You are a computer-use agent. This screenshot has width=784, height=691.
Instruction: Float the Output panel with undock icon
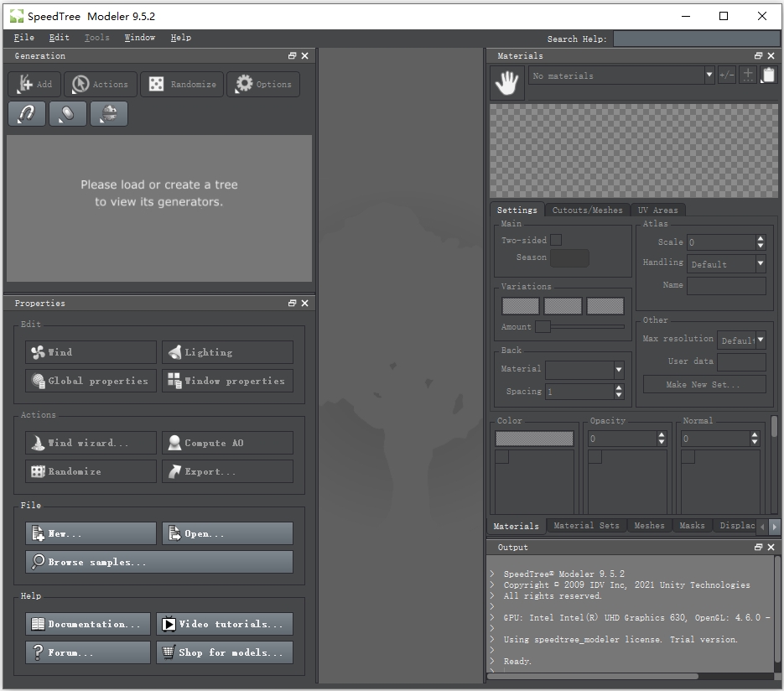click(758, 547)
